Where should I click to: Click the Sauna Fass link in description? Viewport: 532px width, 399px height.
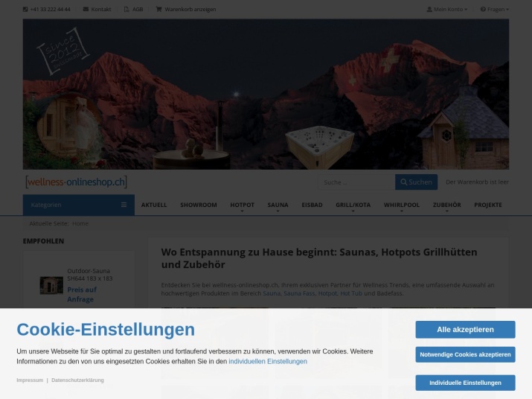coord(299,293)
